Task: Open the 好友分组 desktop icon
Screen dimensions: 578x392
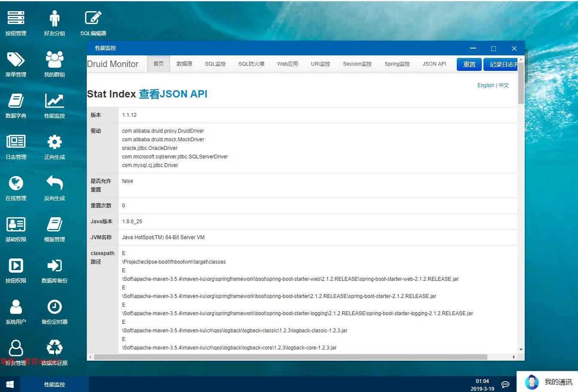Action: point(55,23)
